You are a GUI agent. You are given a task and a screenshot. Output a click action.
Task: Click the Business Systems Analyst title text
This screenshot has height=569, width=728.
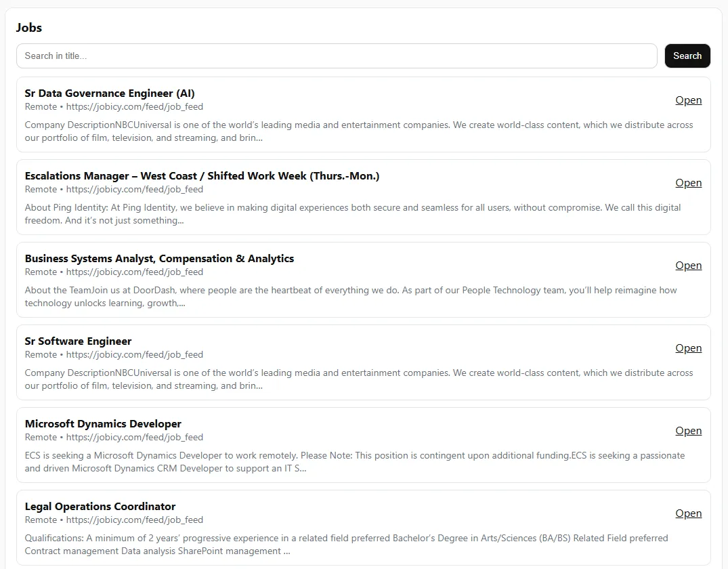(x=159, y=258)
